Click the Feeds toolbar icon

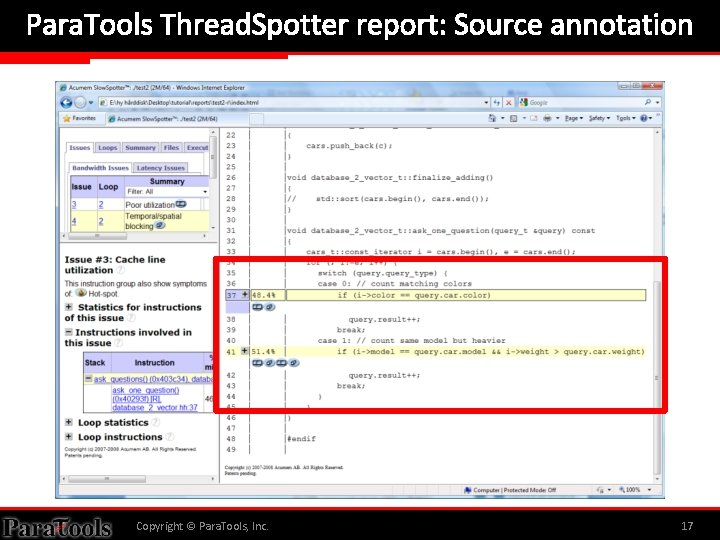[513, 118]
